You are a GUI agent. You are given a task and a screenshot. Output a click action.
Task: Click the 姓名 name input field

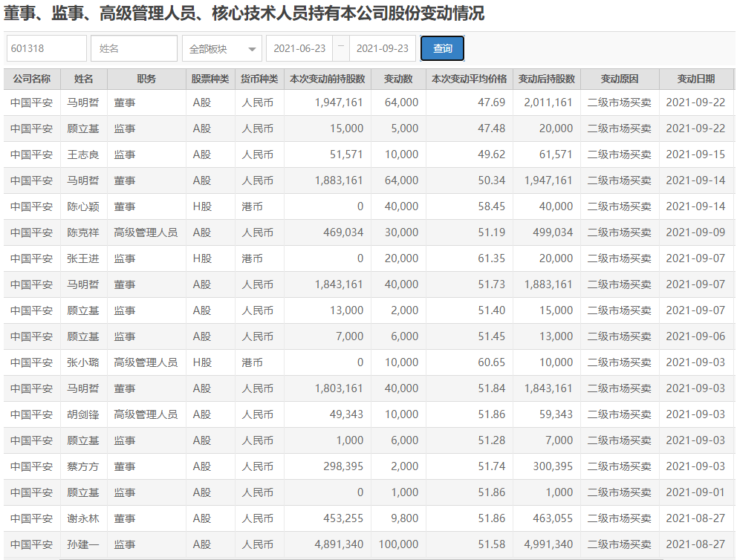point(134,48)
